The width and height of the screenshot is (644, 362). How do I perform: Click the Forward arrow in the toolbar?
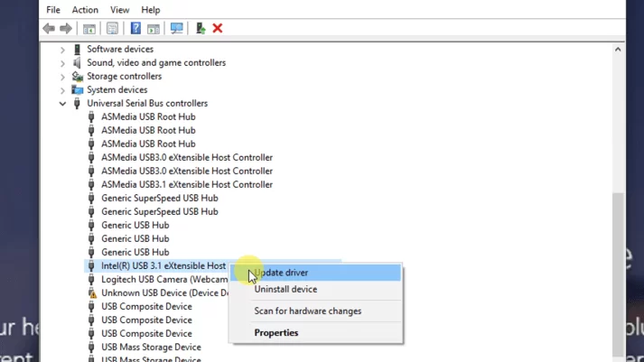[66, 28]
